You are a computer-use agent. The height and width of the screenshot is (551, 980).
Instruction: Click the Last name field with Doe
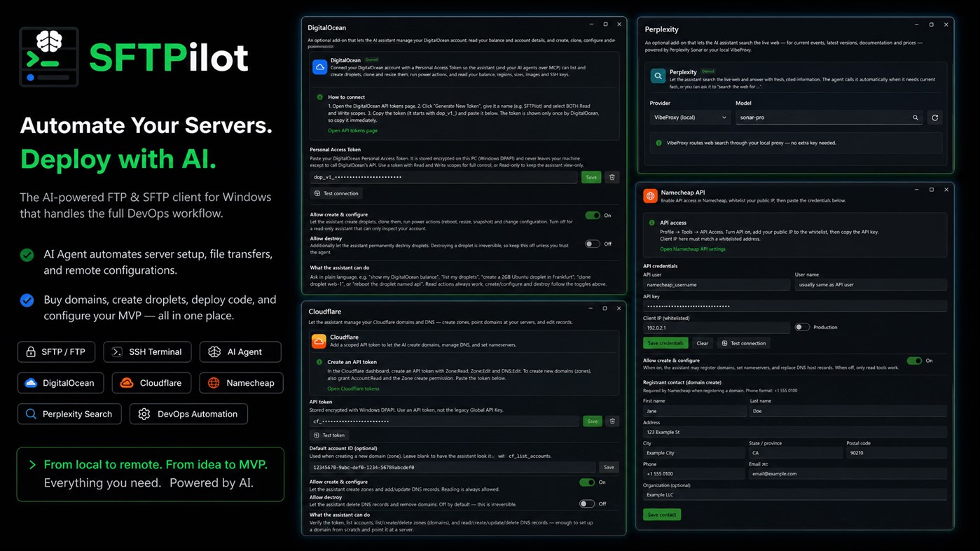point(848,411)
